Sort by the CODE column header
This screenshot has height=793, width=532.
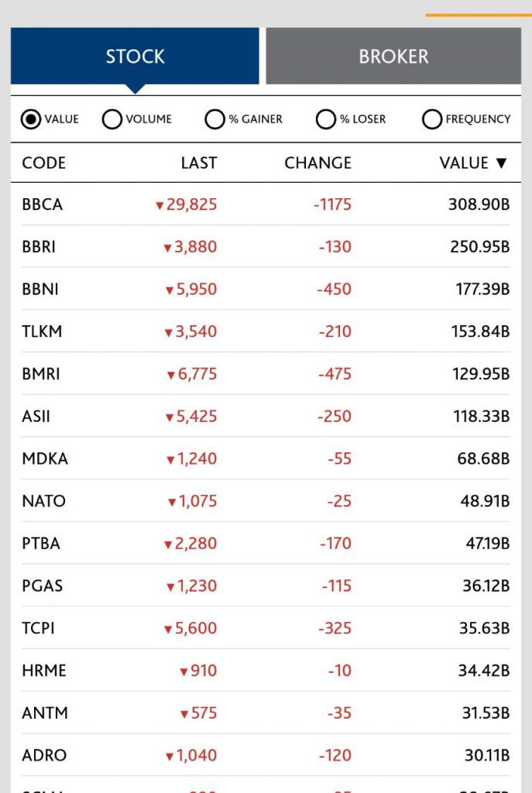pyautogui.click(x=43, y=163)
